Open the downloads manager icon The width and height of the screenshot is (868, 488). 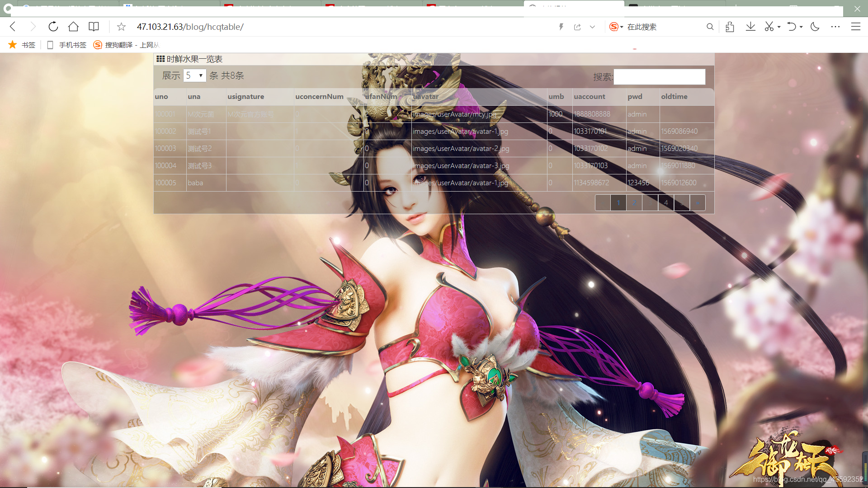[x=750, y=27]
